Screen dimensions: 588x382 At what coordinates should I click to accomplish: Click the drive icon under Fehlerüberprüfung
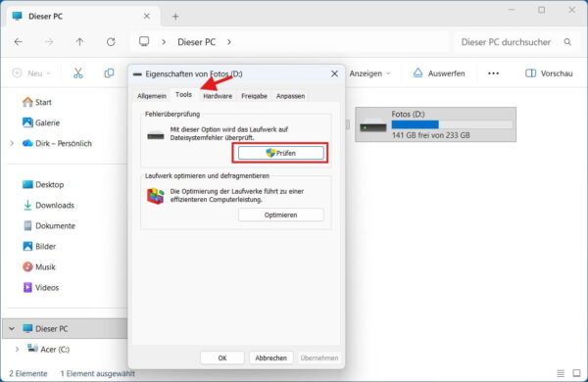(x=155, y=136)
